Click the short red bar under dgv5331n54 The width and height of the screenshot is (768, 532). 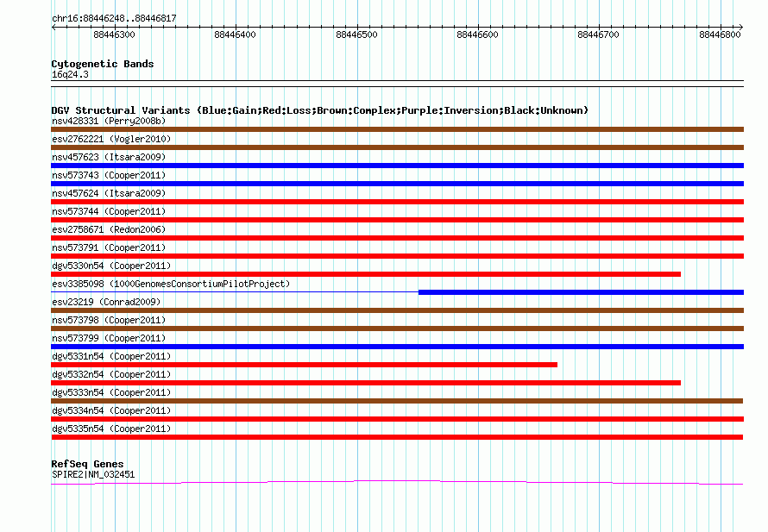click(304, 365)
